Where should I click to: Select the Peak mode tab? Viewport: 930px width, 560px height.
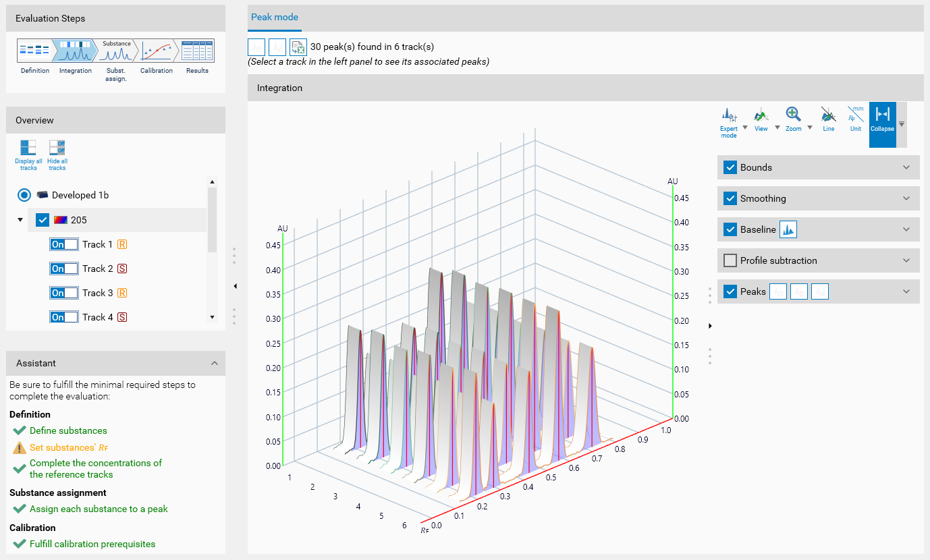click(275, 17)
